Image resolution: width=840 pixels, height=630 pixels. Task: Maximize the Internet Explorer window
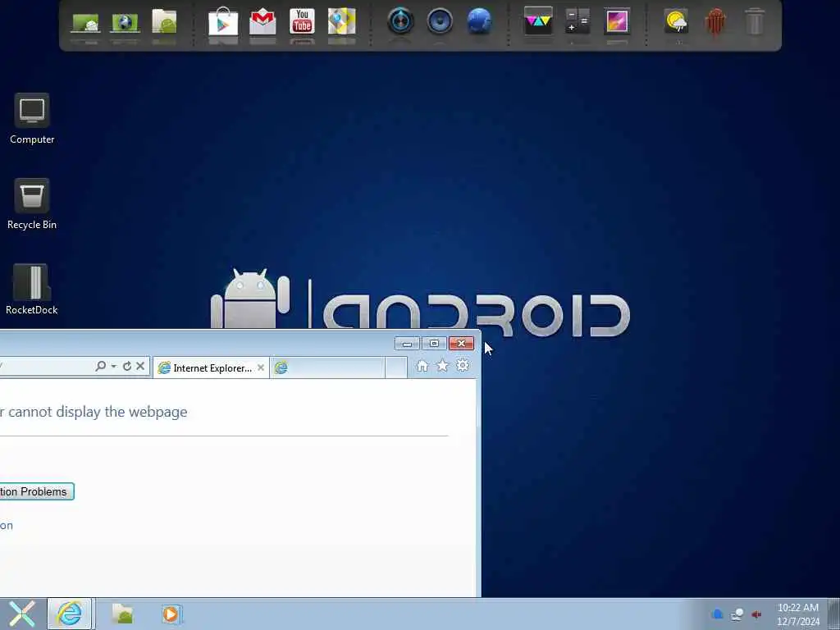435,344
